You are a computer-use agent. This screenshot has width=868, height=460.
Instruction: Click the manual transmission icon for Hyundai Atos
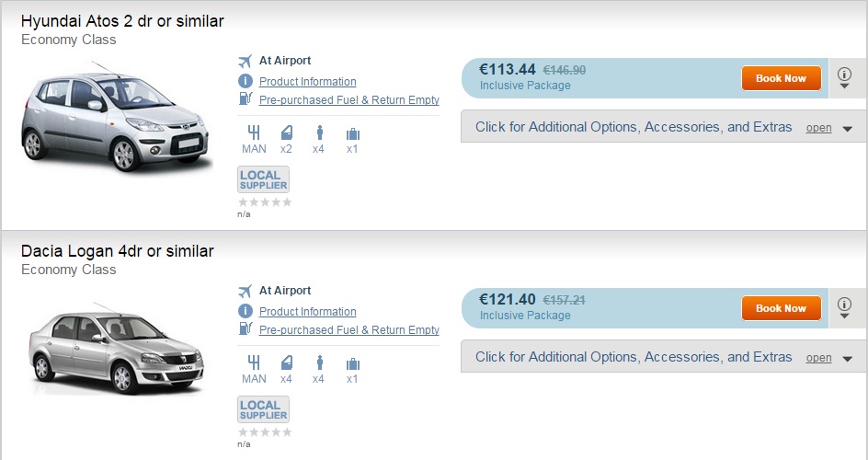(x=254, y=132)
